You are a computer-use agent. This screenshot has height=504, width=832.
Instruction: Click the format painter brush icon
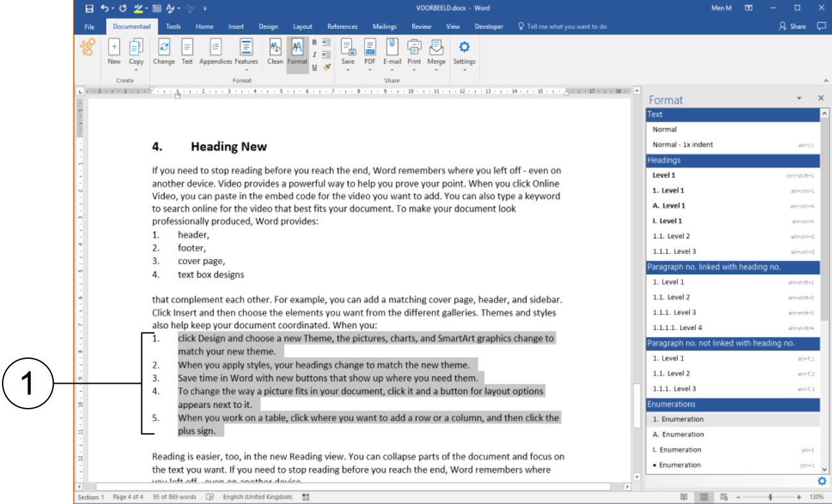point(326,67)
